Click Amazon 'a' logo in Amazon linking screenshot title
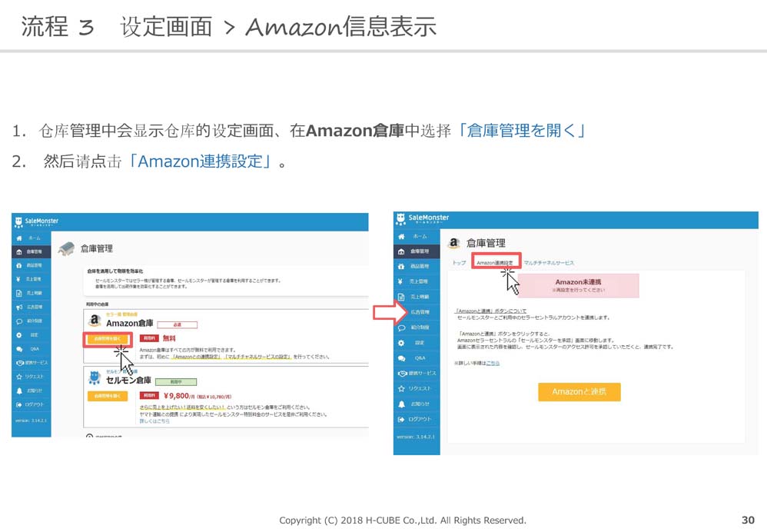 [x=454, y=243]
